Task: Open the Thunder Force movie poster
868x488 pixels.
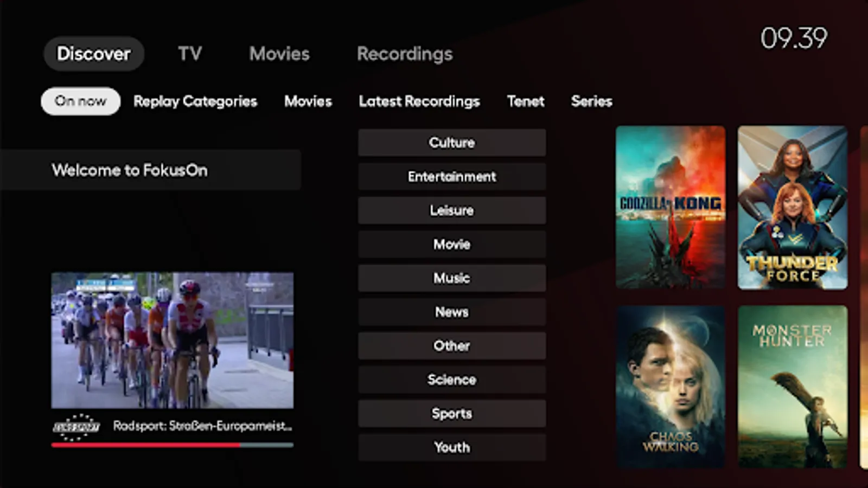Action: tap(793, 208)
